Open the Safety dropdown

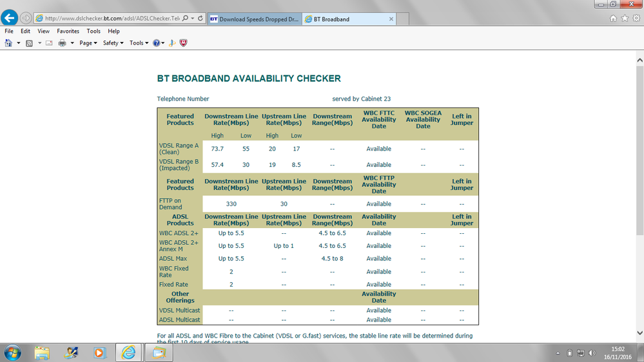pos(113,43)
